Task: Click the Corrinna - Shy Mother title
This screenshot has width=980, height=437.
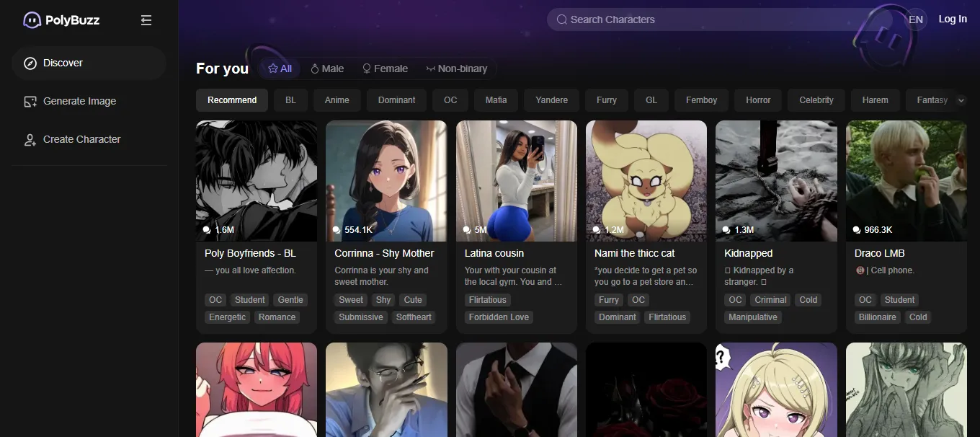Action: pyautogui.click(x=384, y=253)
